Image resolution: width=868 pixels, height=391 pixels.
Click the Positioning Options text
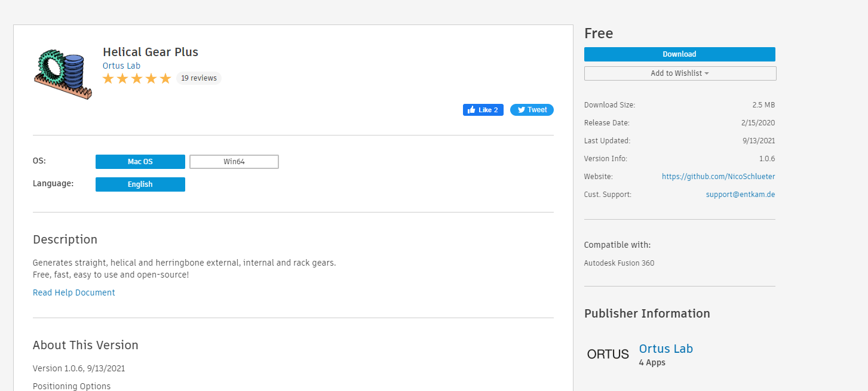(72, 386)
